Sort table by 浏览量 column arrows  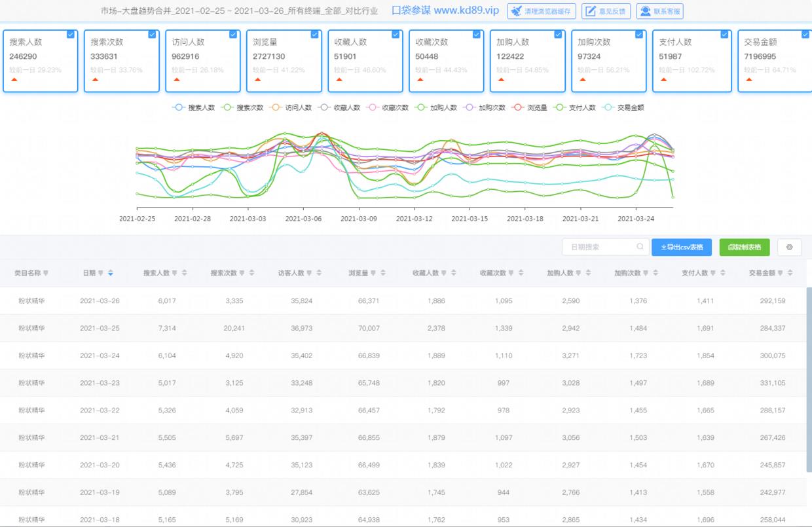[382, 273]
